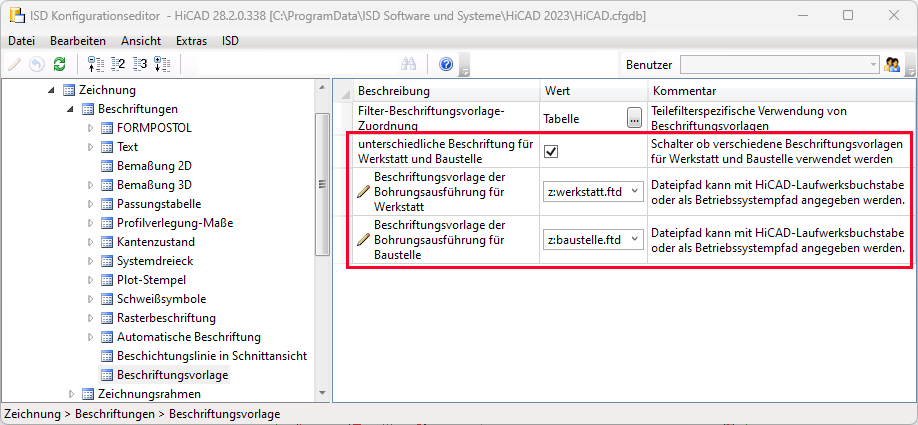The width and height of the screenshot is (918, 425).
Task: Click the Kommentar column header
Action: pyautogui.click(x=780, y=91)
